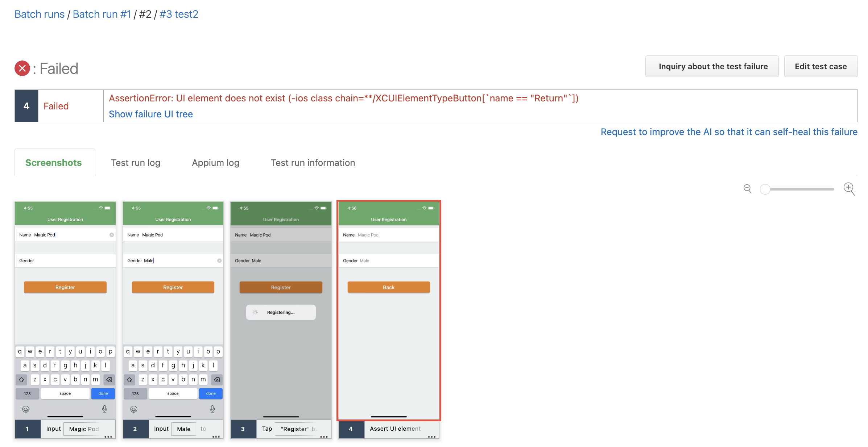Move the screenshot zoom slider handle
The height and width of the screenshot is (447, 868).
pyautogui.click(x=765, y=189)
